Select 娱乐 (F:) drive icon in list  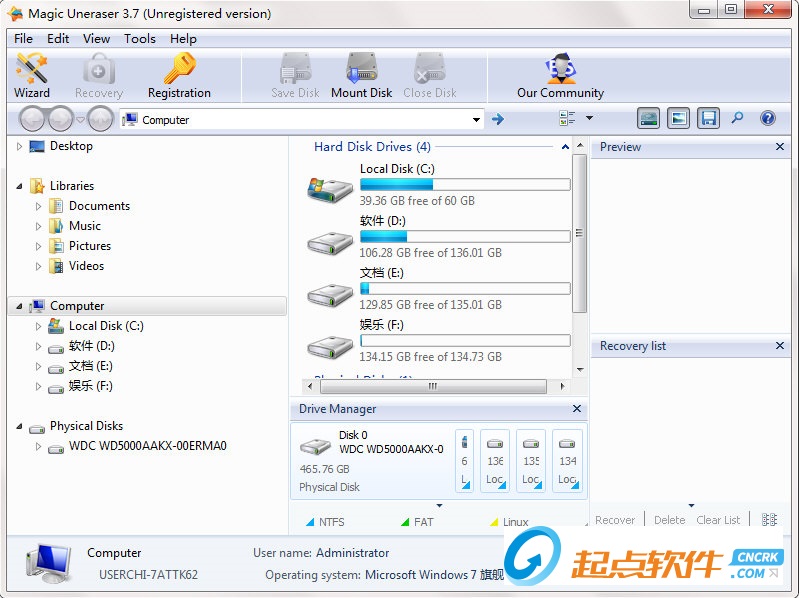tap(330, 347)
